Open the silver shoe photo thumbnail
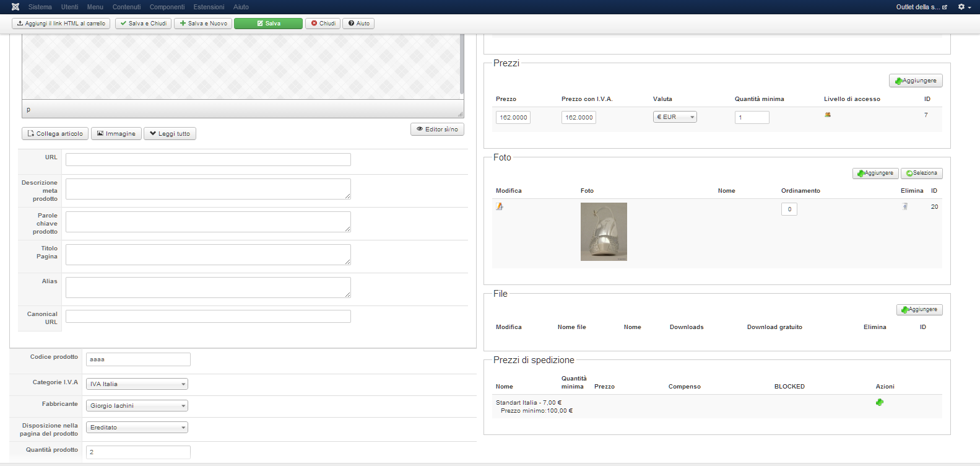Image resolution: width=980 pixels, height=466 pixels. pos(604,232)
